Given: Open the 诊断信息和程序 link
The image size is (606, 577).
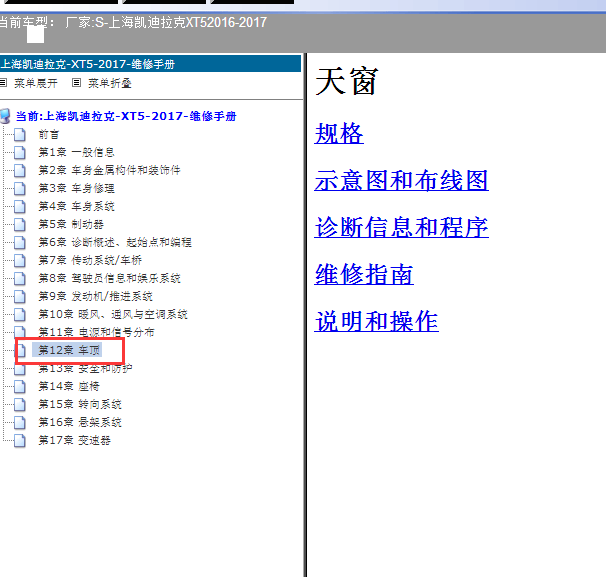Looking at the screenshot, I should [401, 227].
